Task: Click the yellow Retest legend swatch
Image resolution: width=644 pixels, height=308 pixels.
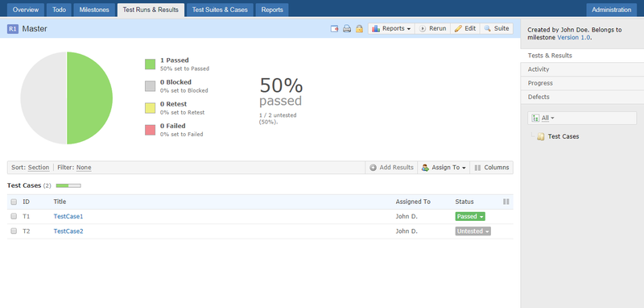Action: click(x=150, y=108)
